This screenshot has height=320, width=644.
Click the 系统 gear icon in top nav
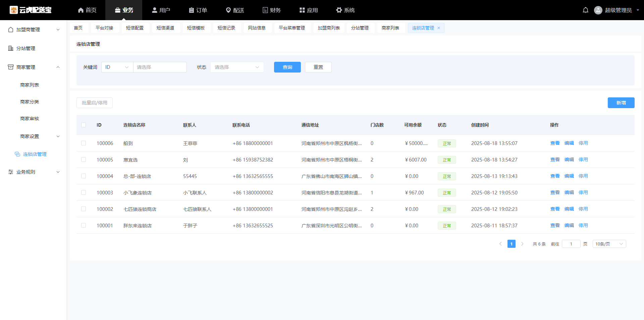pyautogui.click(x=339, y=10)
